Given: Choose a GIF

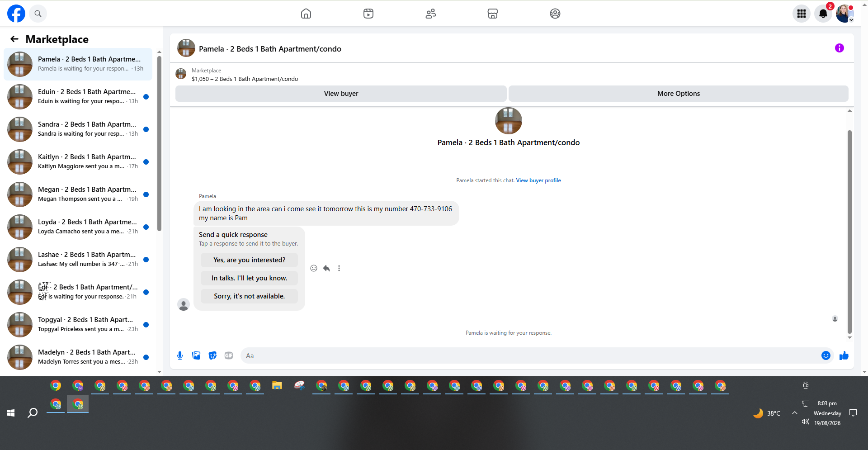Looking at the screenshot, I should click(x=229, y=355).
